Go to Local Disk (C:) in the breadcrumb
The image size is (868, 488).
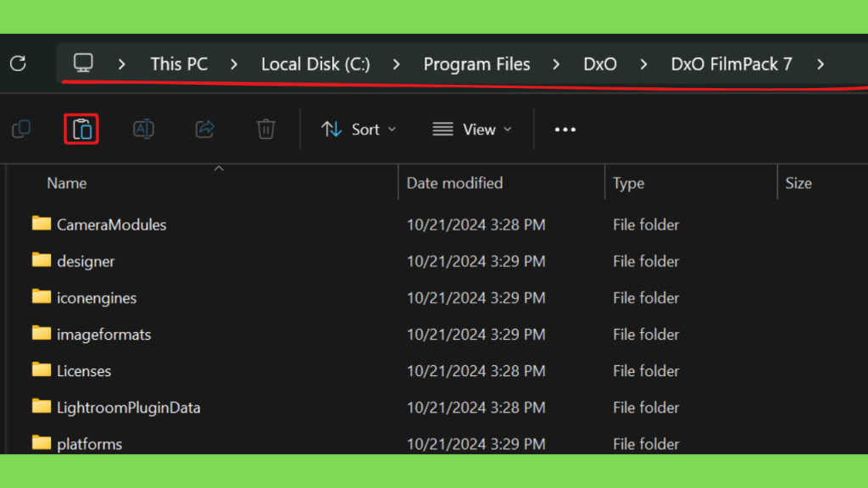point(315,64)
